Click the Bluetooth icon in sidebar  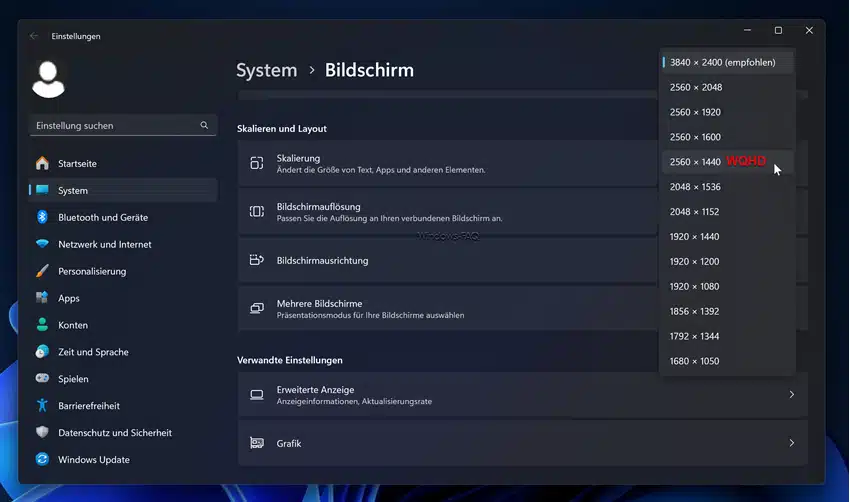point(42,217)
